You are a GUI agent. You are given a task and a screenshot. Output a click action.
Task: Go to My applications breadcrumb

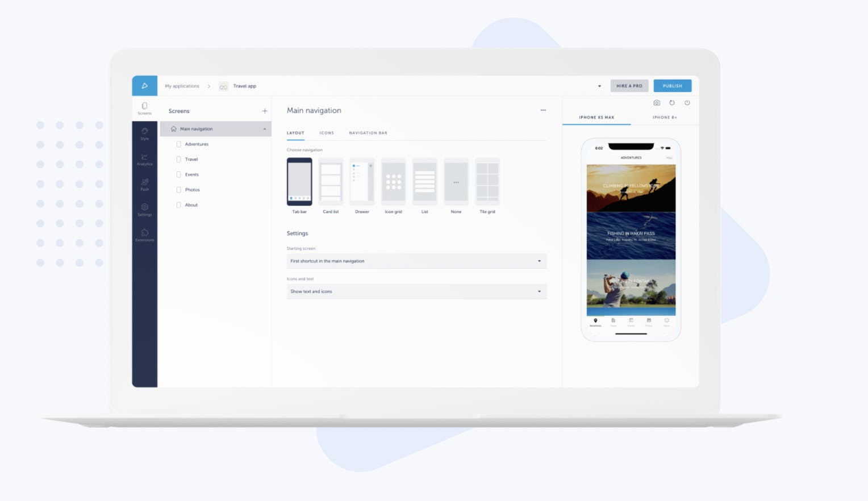point(182,86)
